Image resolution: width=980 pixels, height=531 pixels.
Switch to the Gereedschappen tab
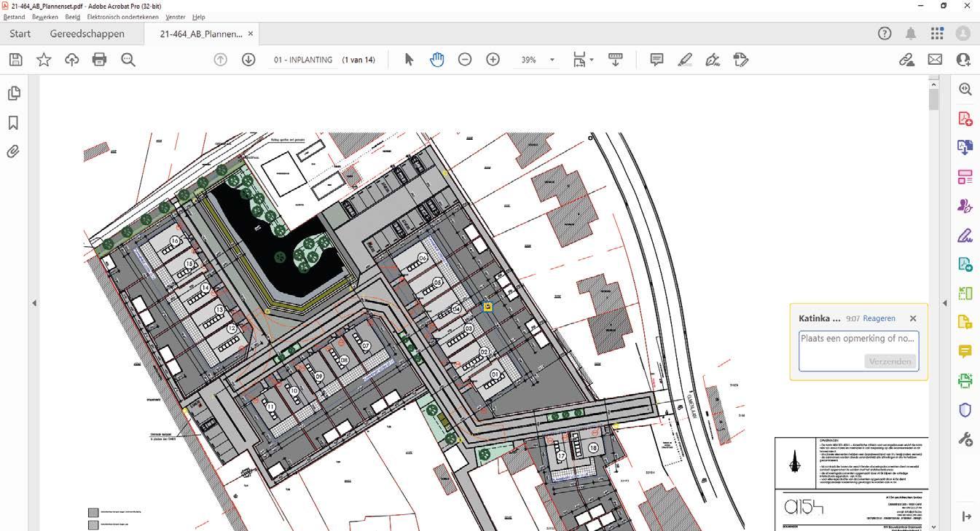[87, 34]
